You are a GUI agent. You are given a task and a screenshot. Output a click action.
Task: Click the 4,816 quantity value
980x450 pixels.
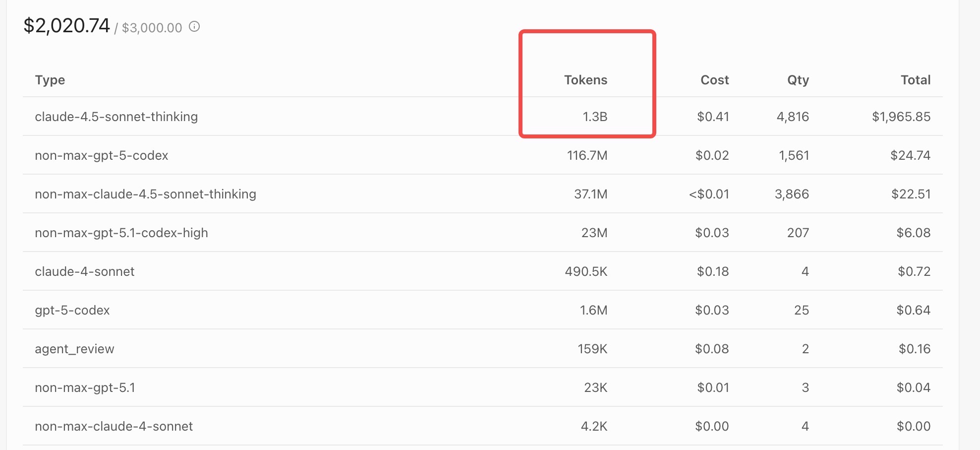click(792, 117)
